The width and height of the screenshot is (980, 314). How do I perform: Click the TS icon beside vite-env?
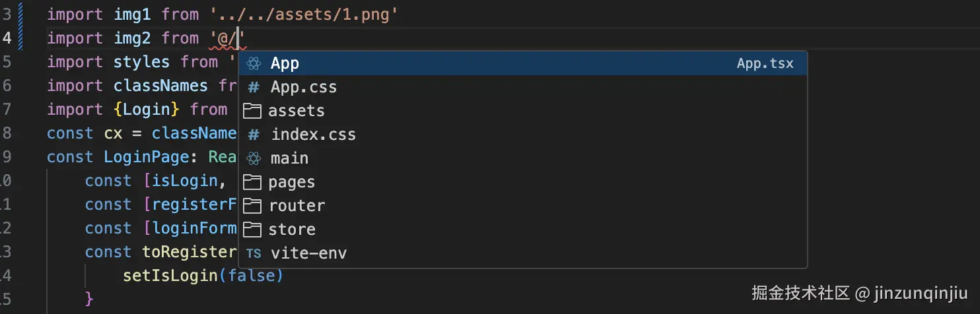tap(254, 254)
